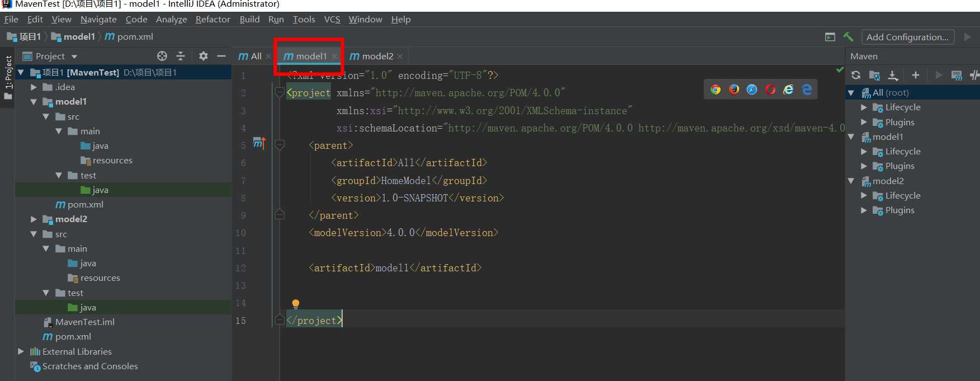Screen dimensions: 980x381
Task: Click Maven download sources icon
Action: 893,75
